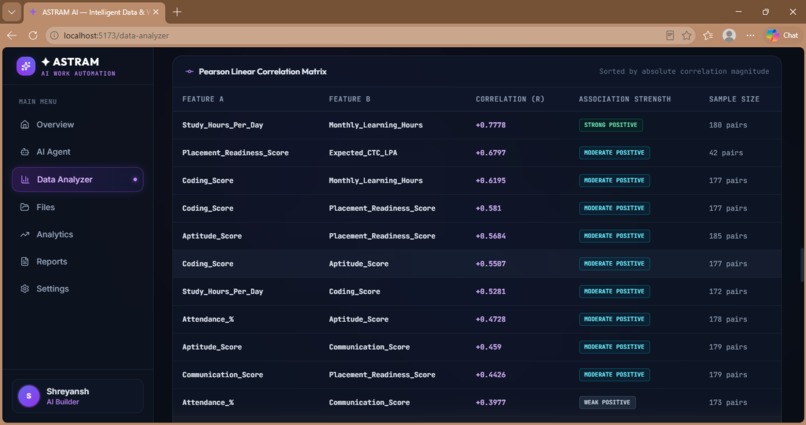
Task: Click the Settings gear icon
Action: point(25,289)
